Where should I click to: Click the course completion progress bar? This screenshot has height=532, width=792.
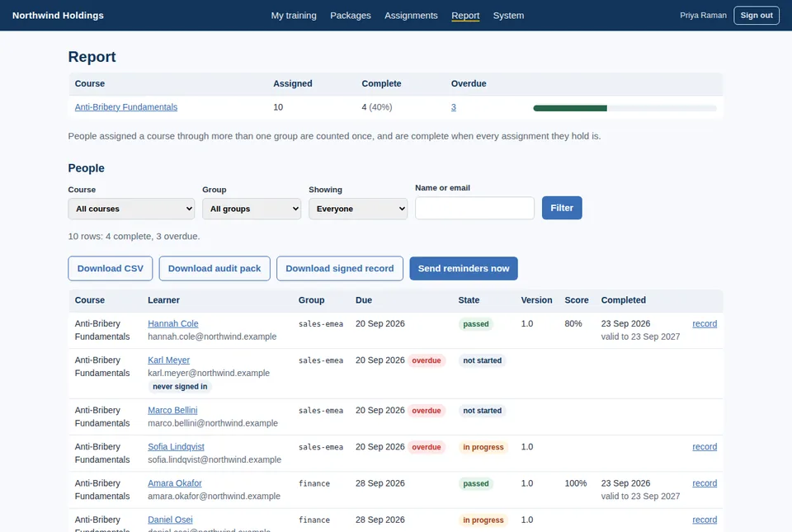click(625, 108)
